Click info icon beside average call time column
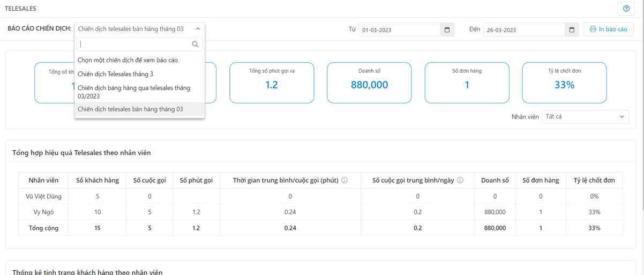 pos(345,181)
